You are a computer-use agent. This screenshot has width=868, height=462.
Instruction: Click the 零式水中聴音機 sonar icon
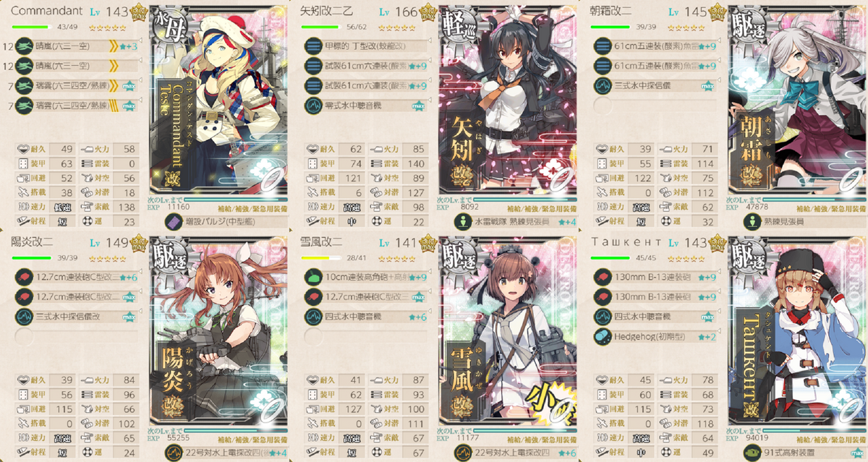coord(313,105)
